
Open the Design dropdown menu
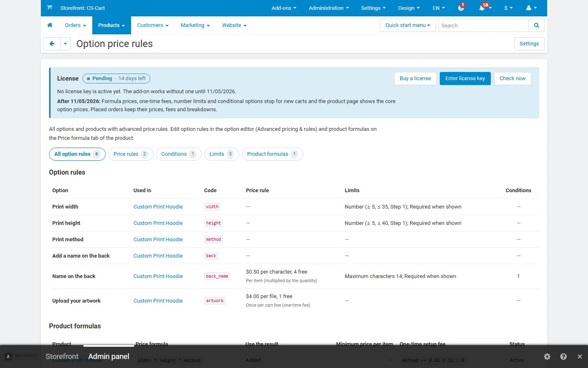(409, 8)
